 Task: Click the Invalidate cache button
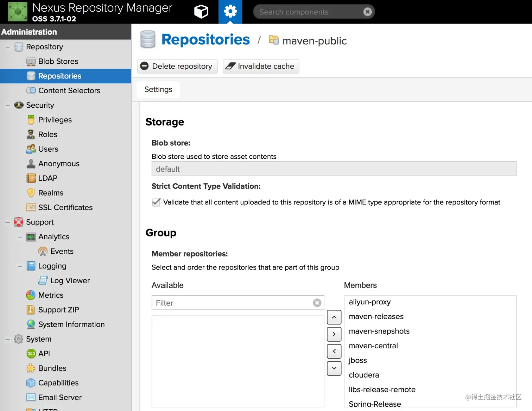[261, 66]
